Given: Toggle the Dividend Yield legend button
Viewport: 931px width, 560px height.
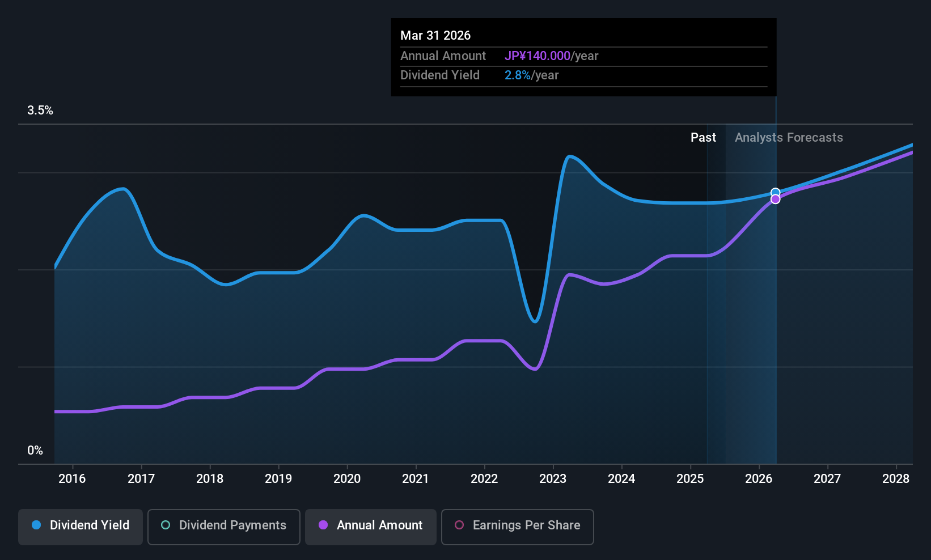Looking at the screenshot, I should (x=81, y=527).
